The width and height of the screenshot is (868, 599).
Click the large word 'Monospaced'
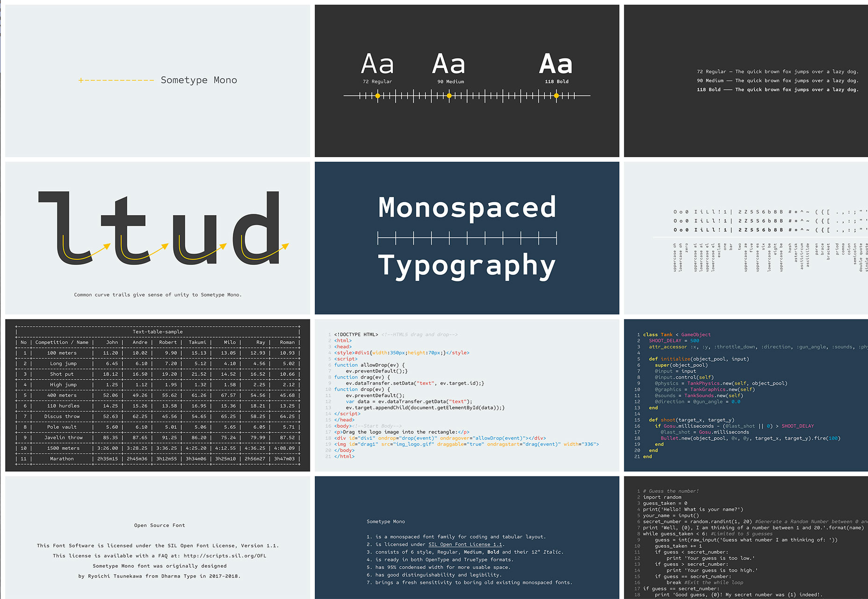(x=467, y=207)
